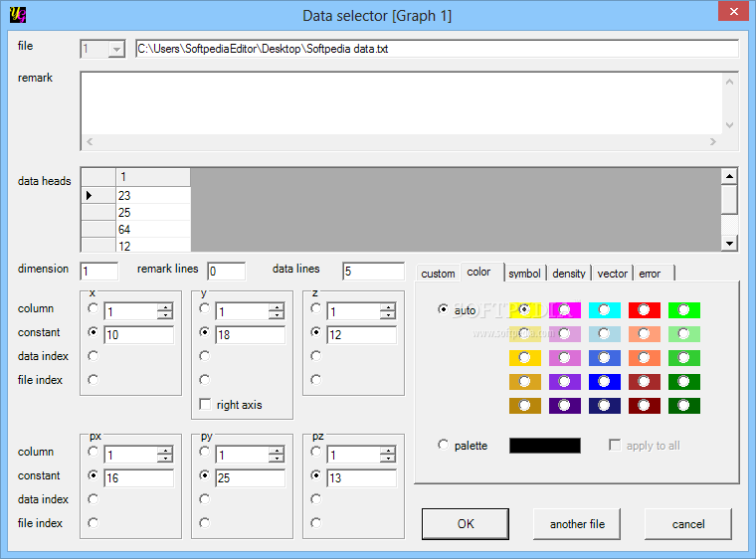The height and width of the screenshot is (559, 756).
Task: Select the auto color radio button
Action: [x=443, y=308]
